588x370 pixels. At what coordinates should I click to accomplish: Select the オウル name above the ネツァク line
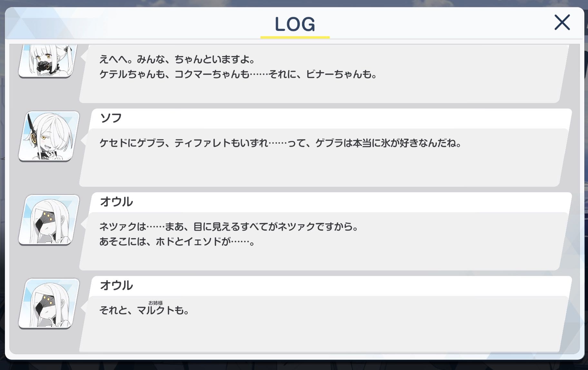[x=116, y=202]
